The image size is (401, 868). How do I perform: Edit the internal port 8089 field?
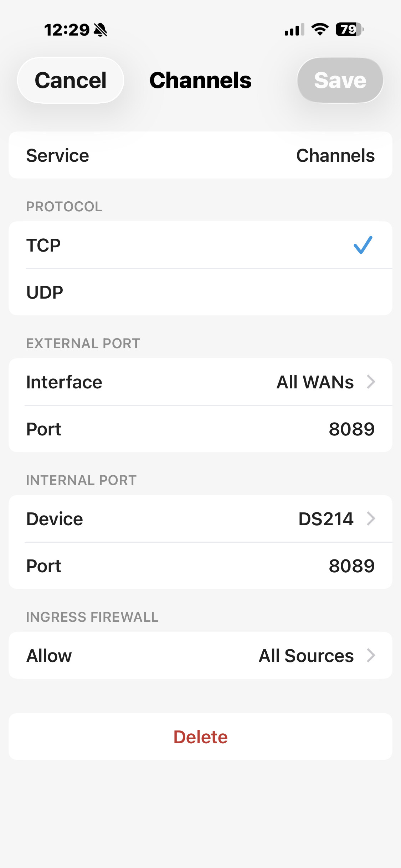point(351,566)
